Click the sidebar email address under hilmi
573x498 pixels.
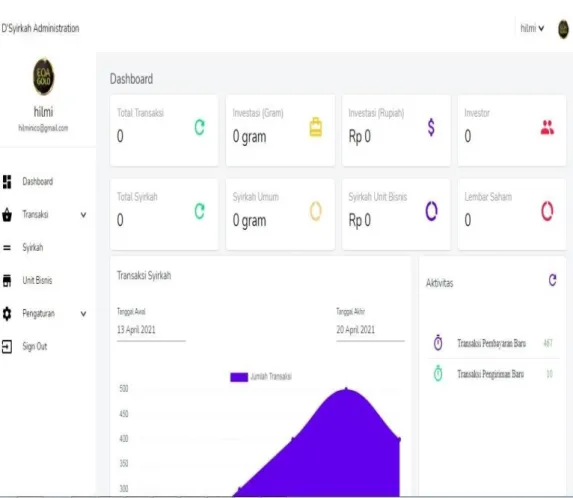tap(43, 128)
